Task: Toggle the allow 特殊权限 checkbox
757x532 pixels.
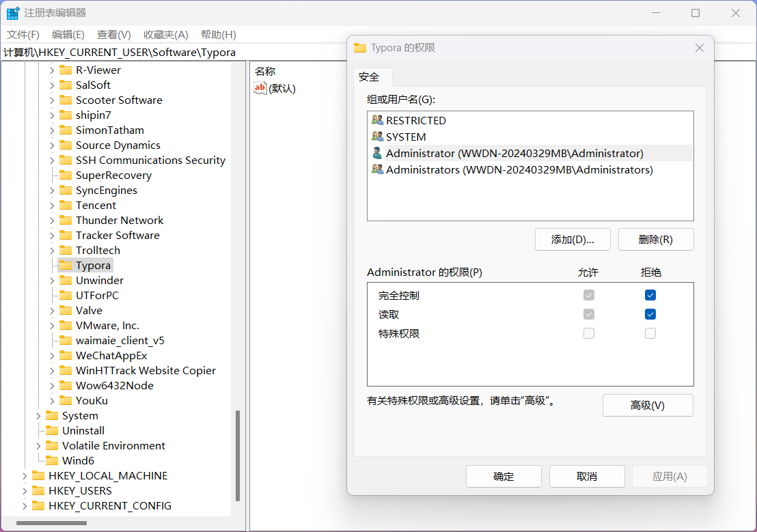Action: [x=589, y=333]
